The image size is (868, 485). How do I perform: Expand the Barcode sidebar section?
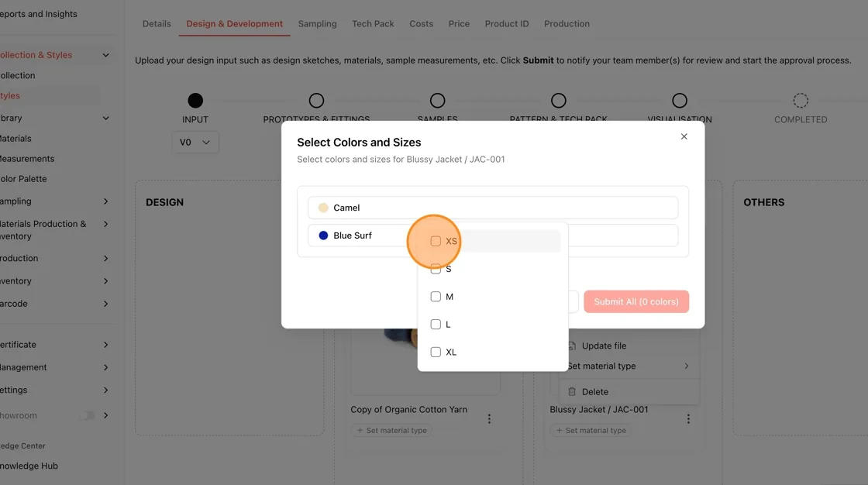pos(105,304)
